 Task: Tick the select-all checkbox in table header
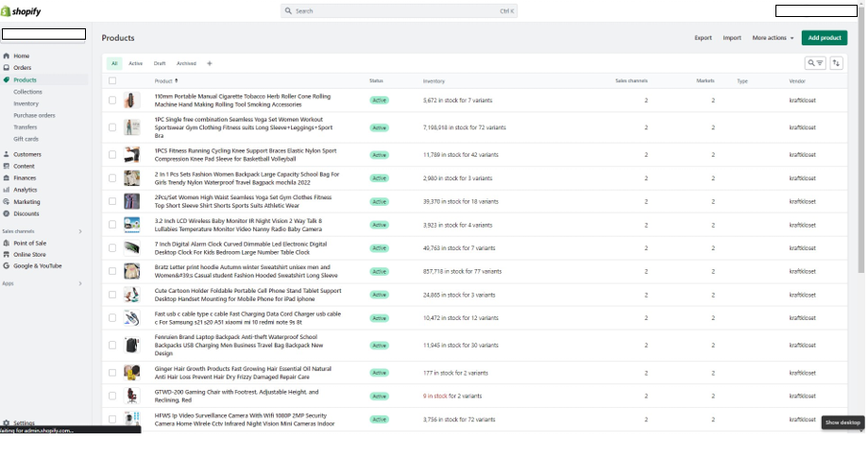point(112,81)
